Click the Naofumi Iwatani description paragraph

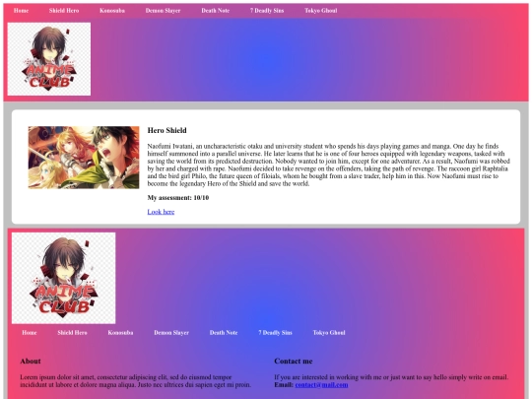tap(328, 165)
